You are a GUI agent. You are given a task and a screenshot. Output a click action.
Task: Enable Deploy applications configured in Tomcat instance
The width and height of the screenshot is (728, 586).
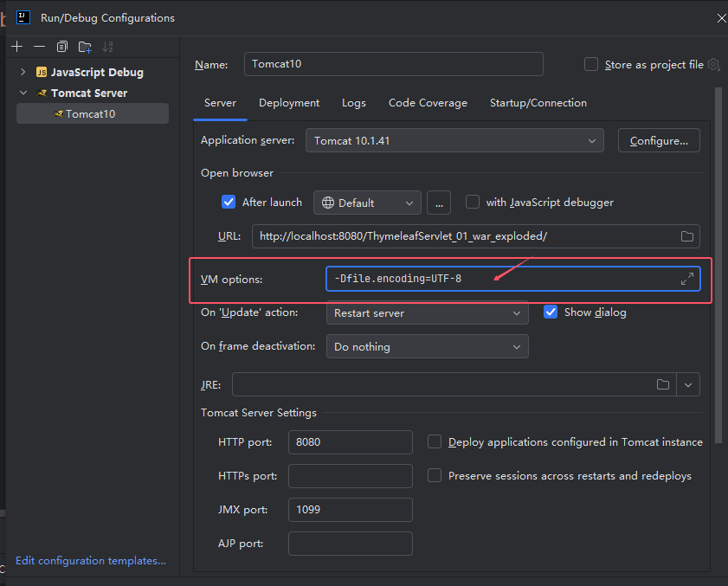(435, 441)
